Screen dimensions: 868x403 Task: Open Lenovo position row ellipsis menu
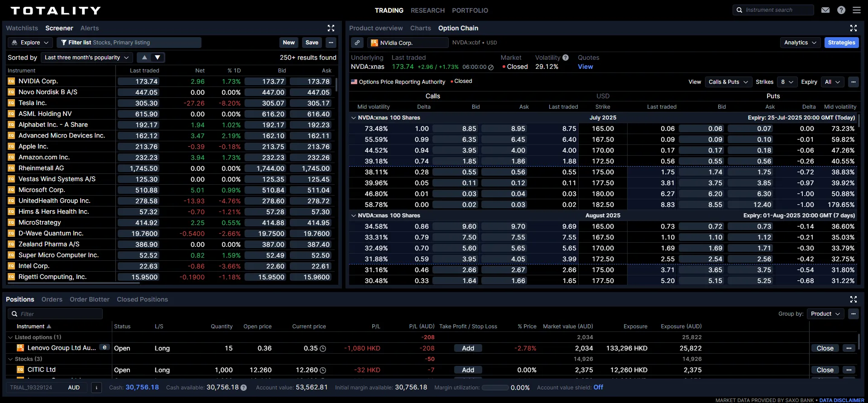[849, 348]
